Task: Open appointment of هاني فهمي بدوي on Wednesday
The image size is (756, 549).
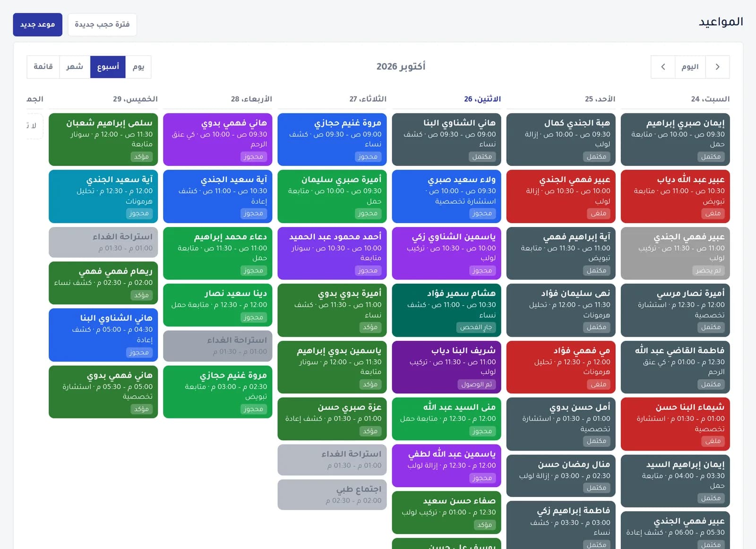Action: [218, 139]
